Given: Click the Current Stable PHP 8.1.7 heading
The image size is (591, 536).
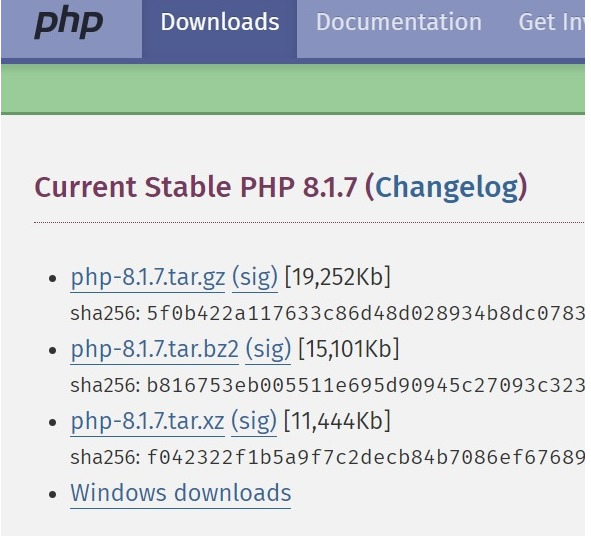Looking at the screenshot, I should (195, 187).
